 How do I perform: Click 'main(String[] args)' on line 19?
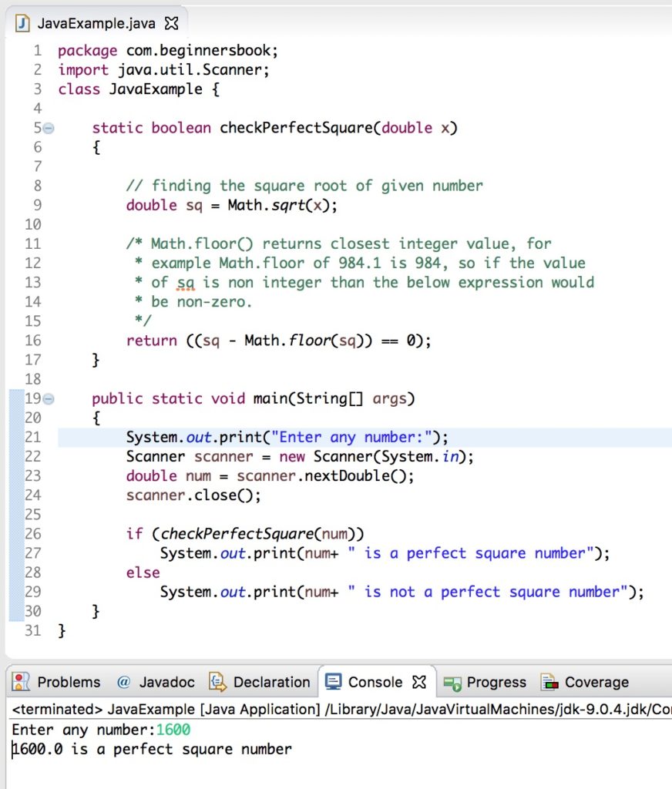(x=334, y=398)
